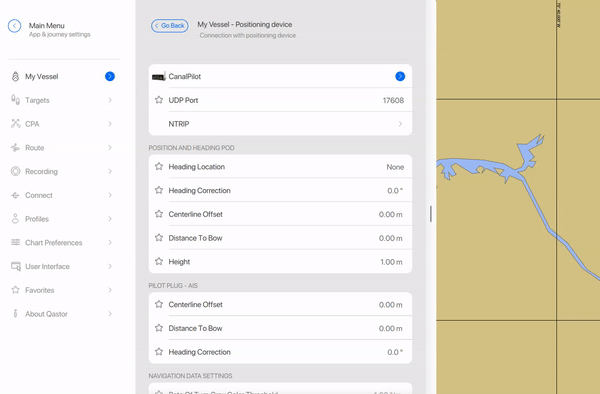Click the CanalPilot device icon
The height and width of the screenshot is (394, 600).
158,77
